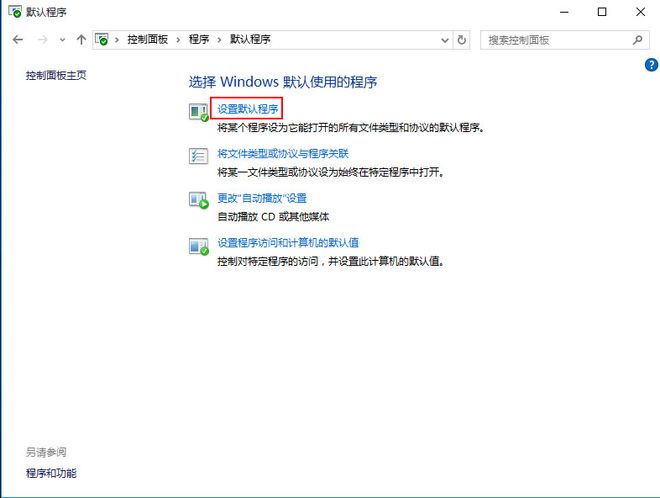Open recent locations dropdown arrow
The image size is (660, 498).
point(62,40)
